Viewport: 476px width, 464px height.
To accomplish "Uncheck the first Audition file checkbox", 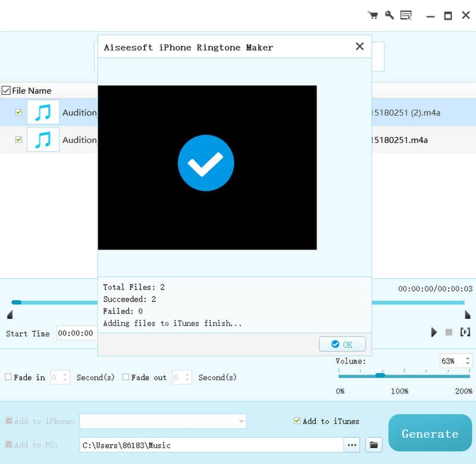I will pos(19,112).
